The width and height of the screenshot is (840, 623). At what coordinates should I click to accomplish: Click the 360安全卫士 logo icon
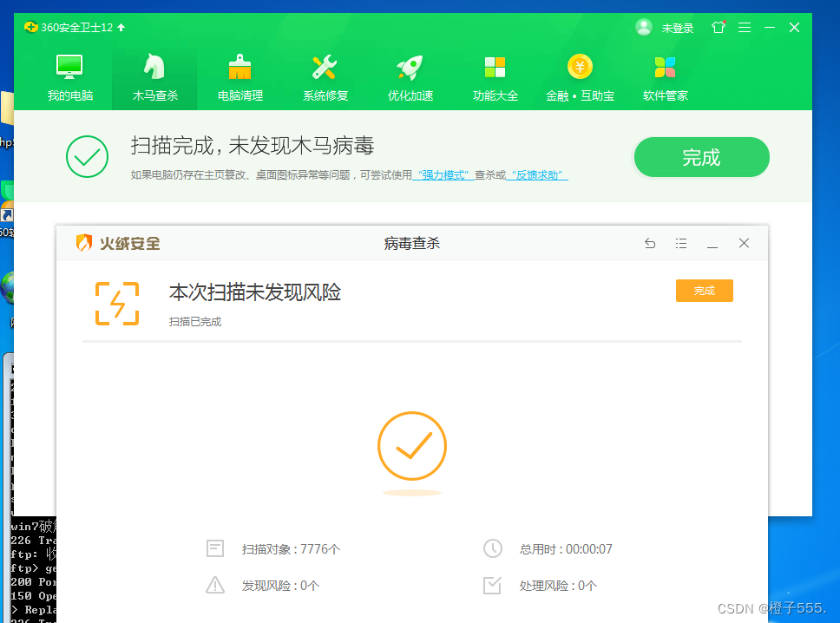click(31, 27)
